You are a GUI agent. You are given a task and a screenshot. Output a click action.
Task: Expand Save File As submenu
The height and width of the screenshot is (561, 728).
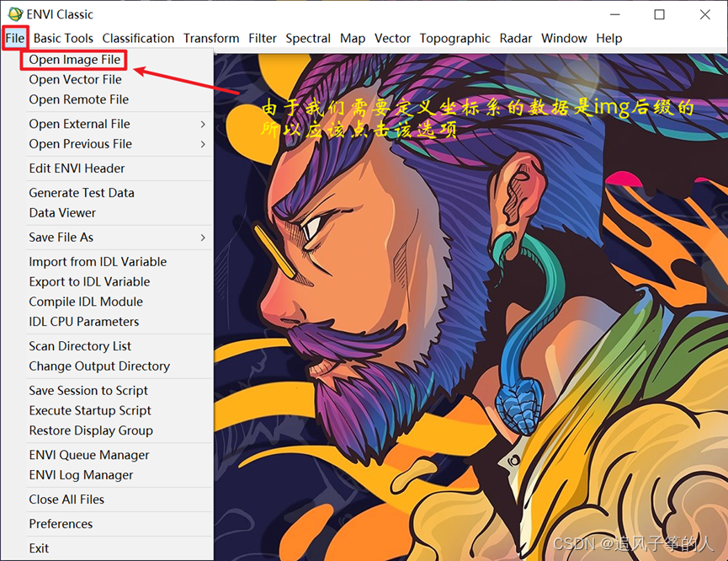pyautogui.click(x=119, y=238)
